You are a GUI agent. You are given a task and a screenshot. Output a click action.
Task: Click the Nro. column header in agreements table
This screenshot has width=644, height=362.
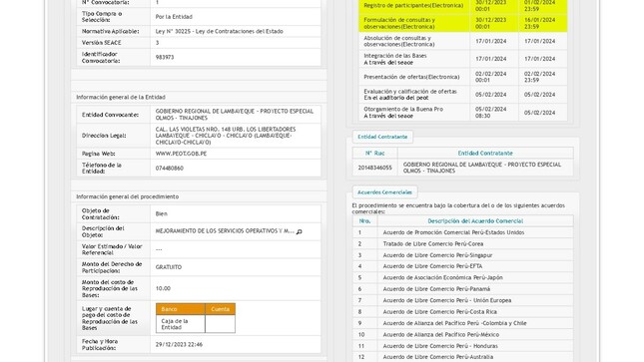click(365, 220)
